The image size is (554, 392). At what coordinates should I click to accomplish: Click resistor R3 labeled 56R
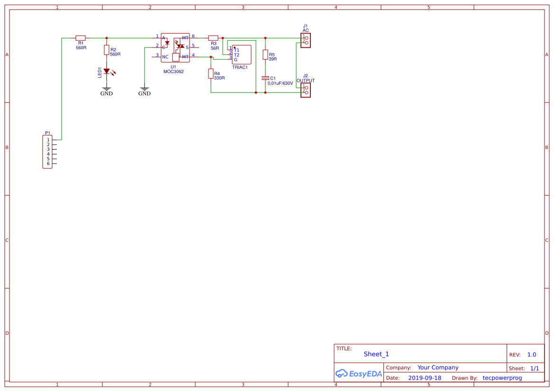(x=213, y=37)
